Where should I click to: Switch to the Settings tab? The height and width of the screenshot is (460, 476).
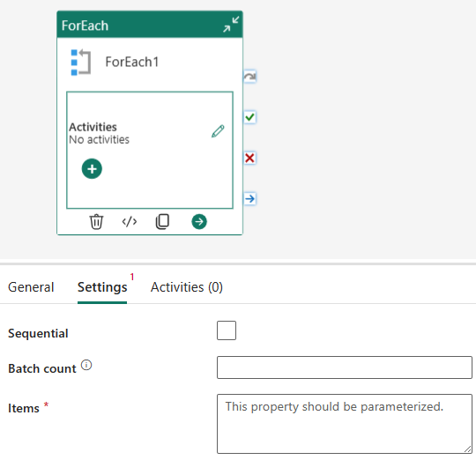[102, 287]
